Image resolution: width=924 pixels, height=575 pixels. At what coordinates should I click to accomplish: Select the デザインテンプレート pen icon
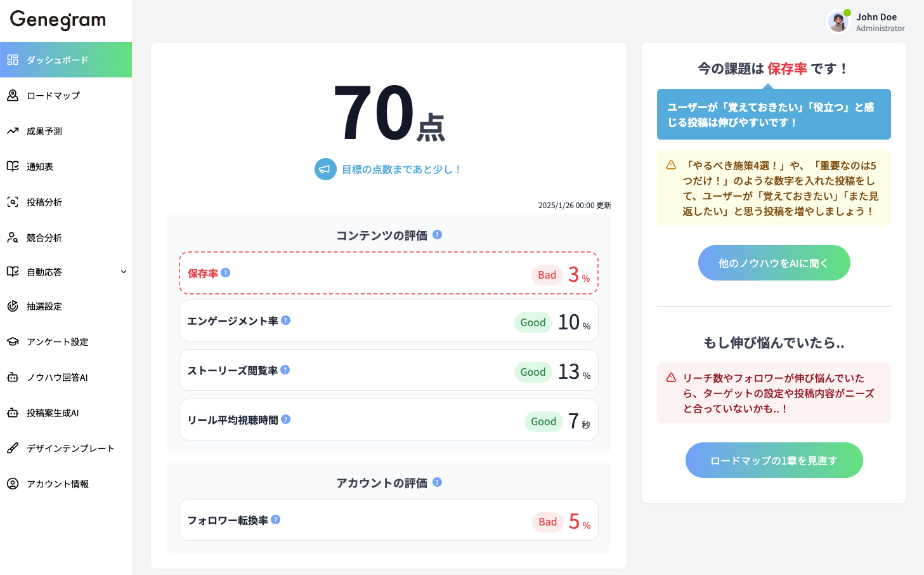tap(13, 447)
